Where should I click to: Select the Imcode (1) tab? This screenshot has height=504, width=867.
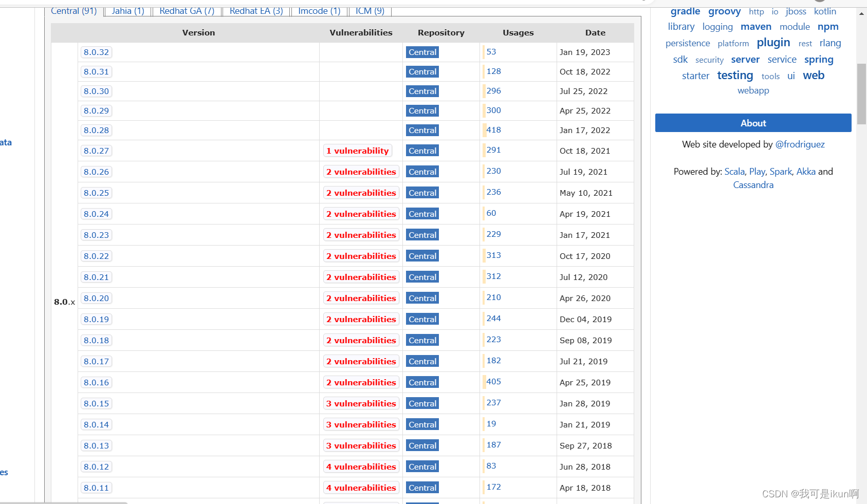coord(319,11)
